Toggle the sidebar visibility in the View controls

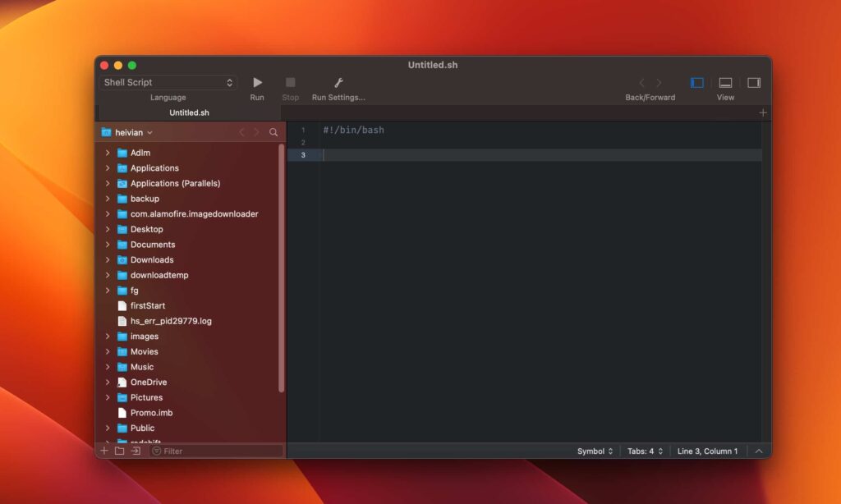(x=696, y=82)
